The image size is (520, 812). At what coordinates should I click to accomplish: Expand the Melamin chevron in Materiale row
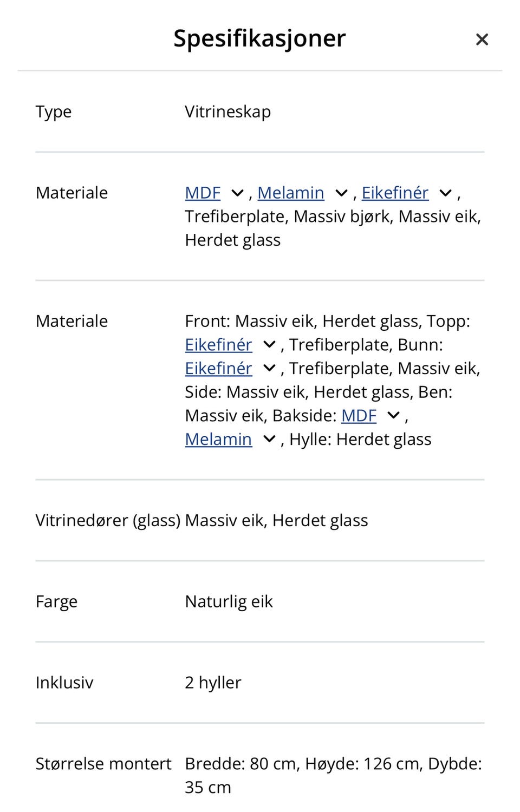(341, 193)
